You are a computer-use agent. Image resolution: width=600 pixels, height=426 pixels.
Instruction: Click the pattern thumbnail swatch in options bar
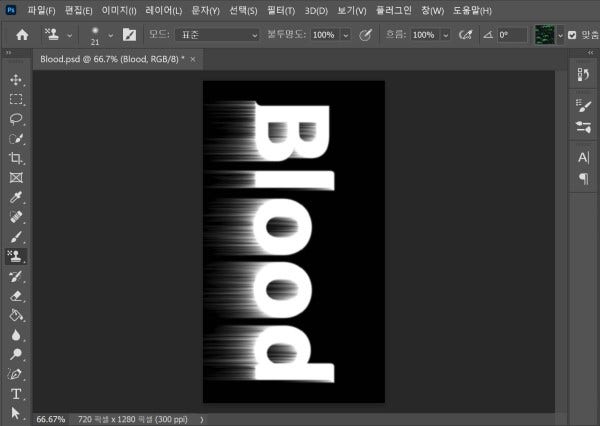544,35
